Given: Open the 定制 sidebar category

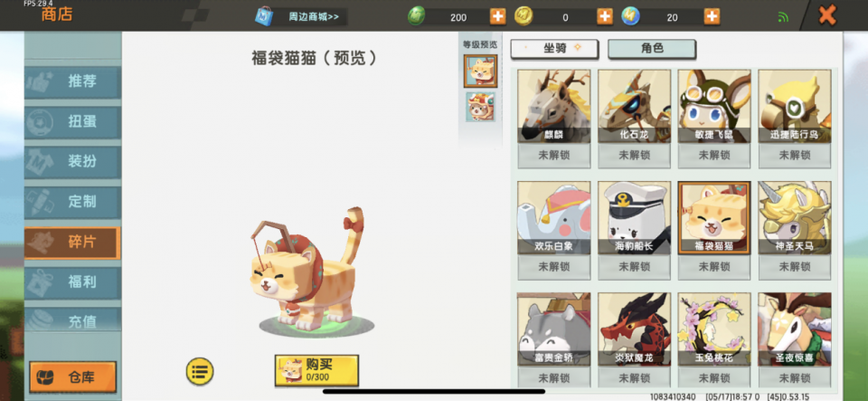Looking at the screenshot, I should coord(72,202).
